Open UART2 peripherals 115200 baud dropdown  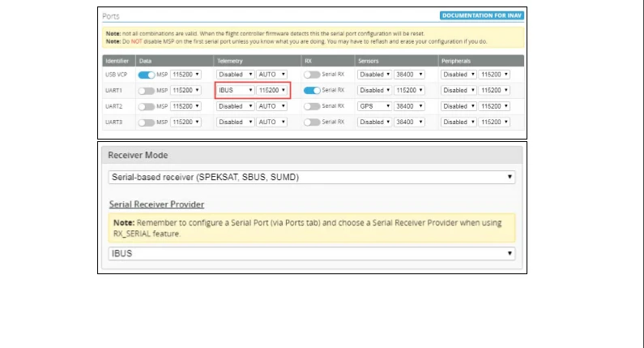click(x=494, y=106)
